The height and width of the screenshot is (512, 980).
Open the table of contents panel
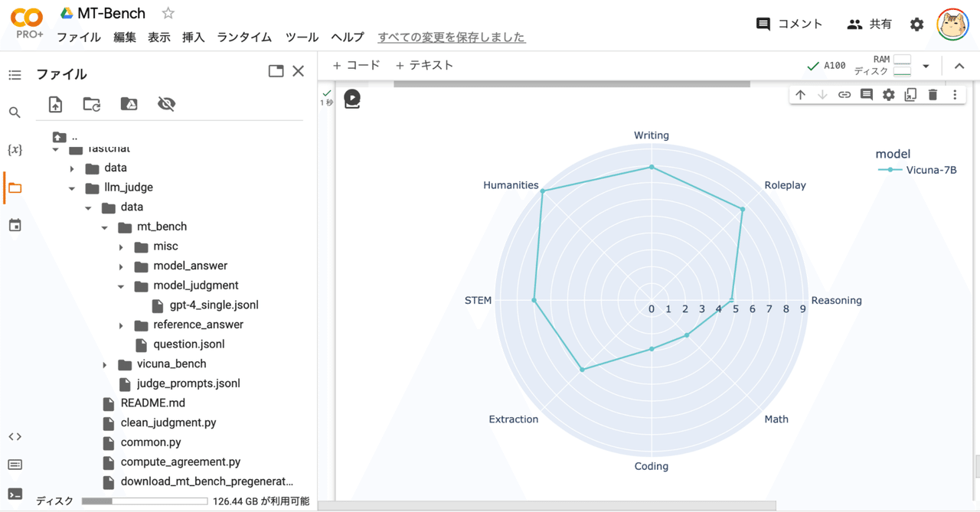tap(15, 73)
